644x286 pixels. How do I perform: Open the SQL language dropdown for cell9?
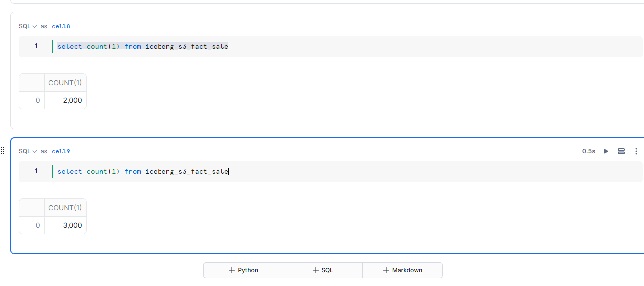(x=28, y=151)
